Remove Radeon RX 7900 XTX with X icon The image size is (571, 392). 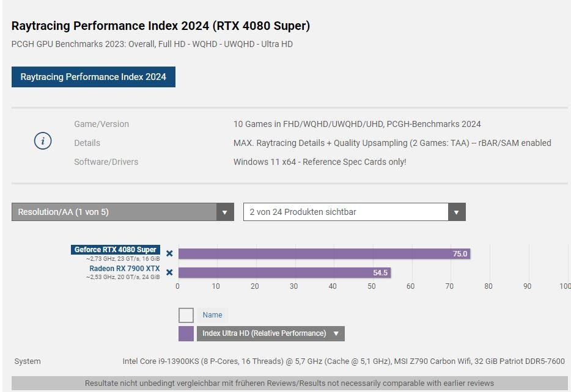(x=169, y=272)
